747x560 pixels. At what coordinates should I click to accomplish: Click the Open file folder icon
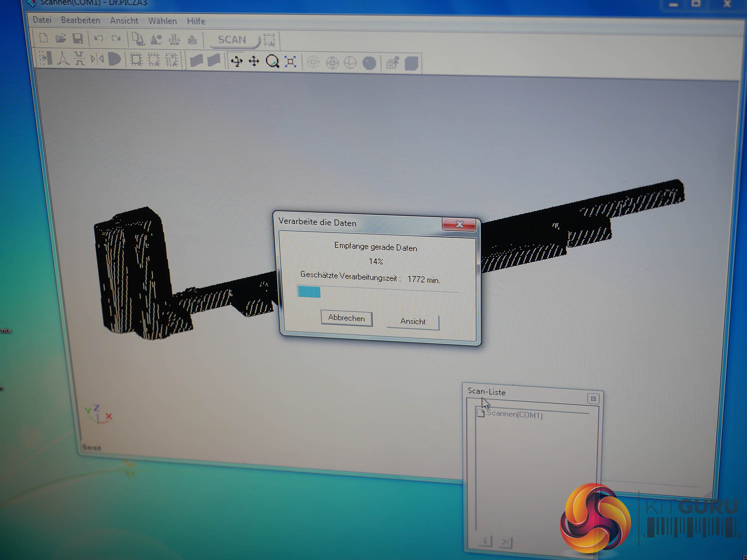click(x=61, y=38)
